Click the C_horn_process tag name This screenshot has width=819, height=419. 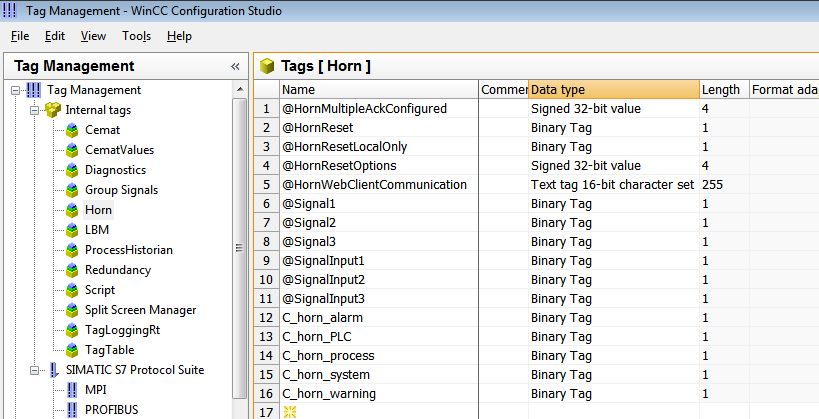[328, 356]
